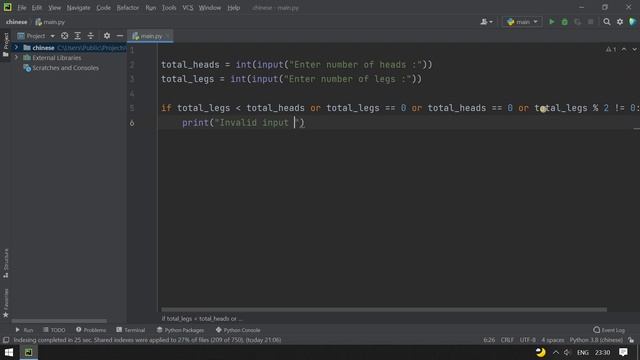Click the chinese breadcrumb in navigation bar
The image size is (640, 360).
pyautogui.click(x=17, y=22)
